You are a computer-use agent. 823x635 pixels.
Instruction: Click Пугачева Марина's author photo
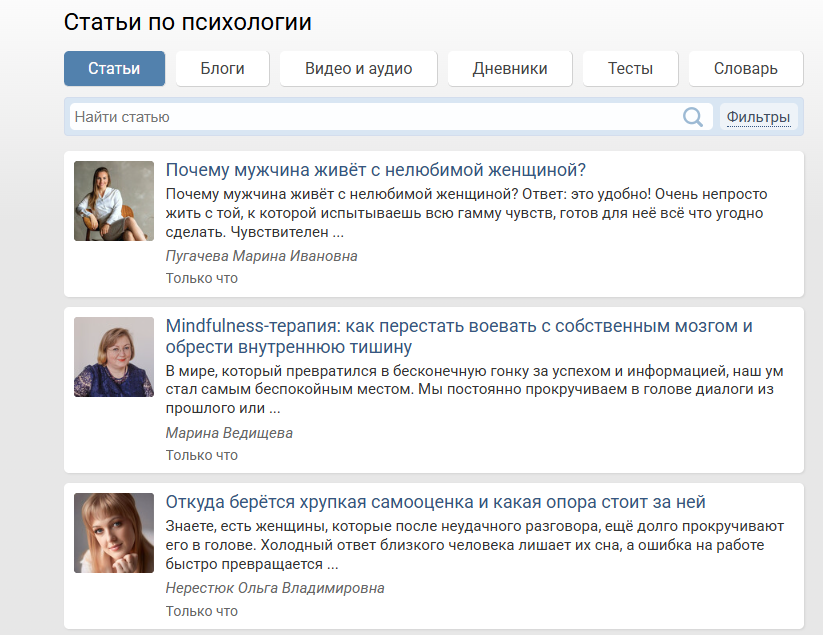[x=114, y=201]
